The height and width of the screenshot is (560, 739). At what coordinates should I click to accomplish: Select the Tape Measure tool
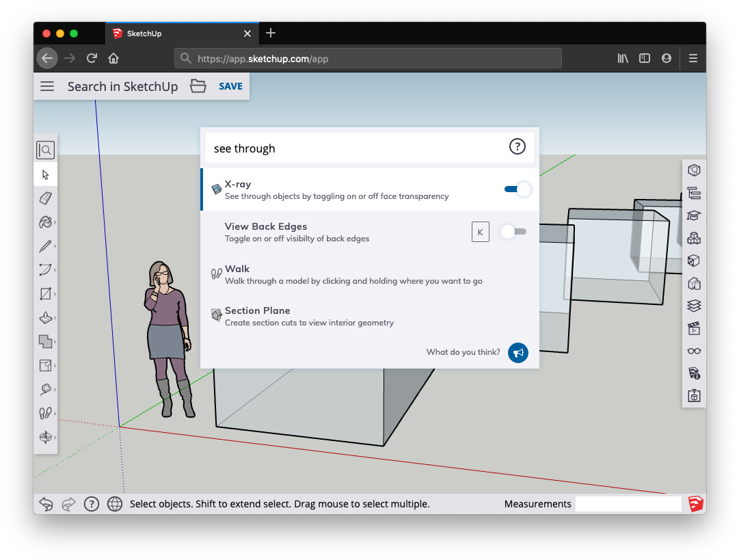point(46,389)
